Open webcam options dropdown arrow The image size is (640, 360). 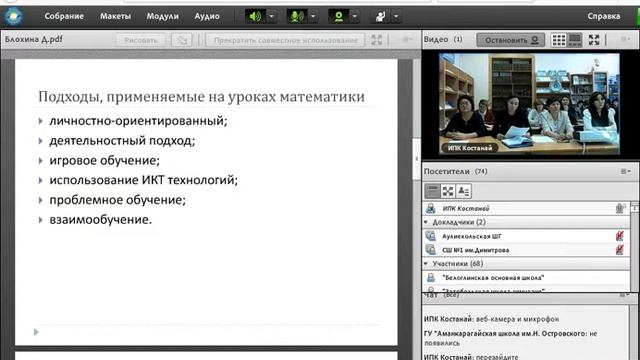[x=355, y=16]
